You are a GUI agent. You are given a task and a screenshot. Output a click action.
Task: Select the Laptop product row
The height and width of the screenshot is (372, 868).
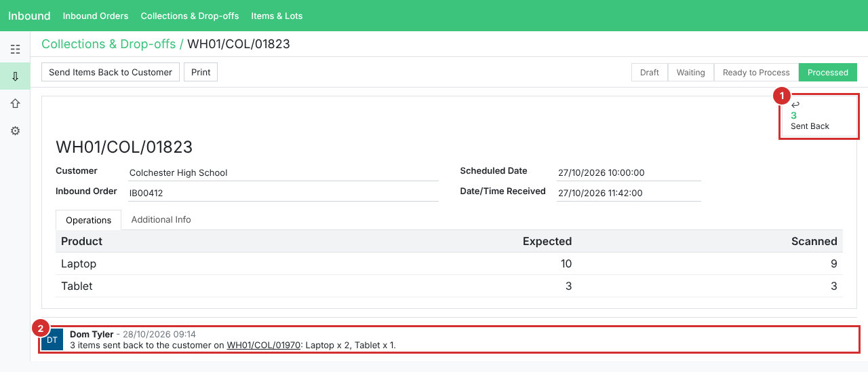[x=449, y=263]
